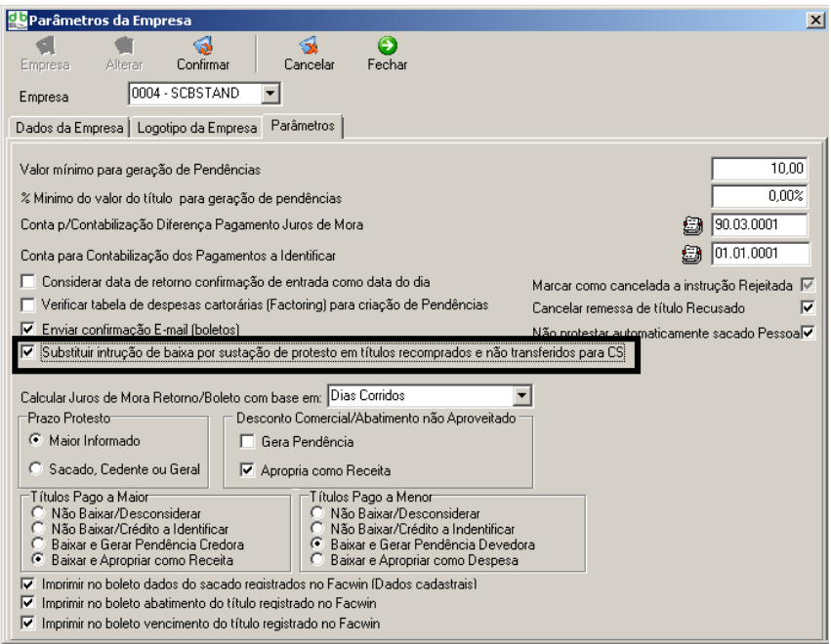
Task: Edit Valor mínimo para geração de Pendências field
Action: (760, 169)
